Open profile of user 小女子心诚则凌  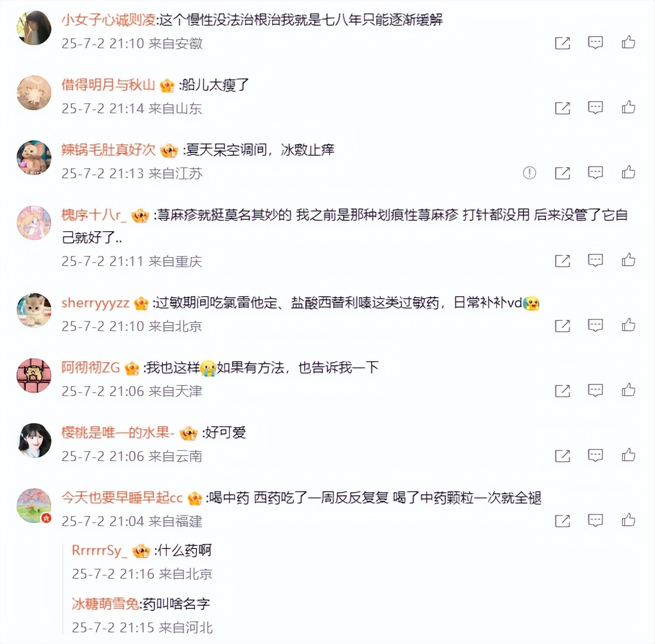(x=108, y=20)
